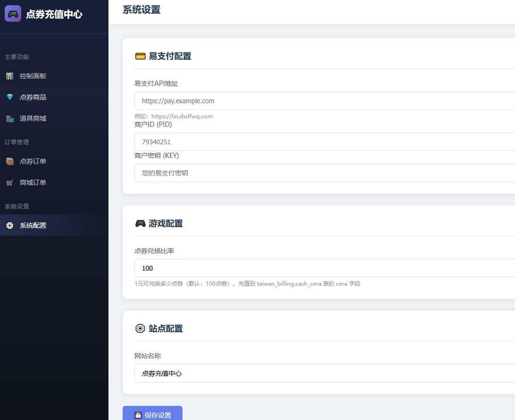Click the shop icon beside 道具商城
The width and height of the screenshot is (515, 420).
pos(9,118)
